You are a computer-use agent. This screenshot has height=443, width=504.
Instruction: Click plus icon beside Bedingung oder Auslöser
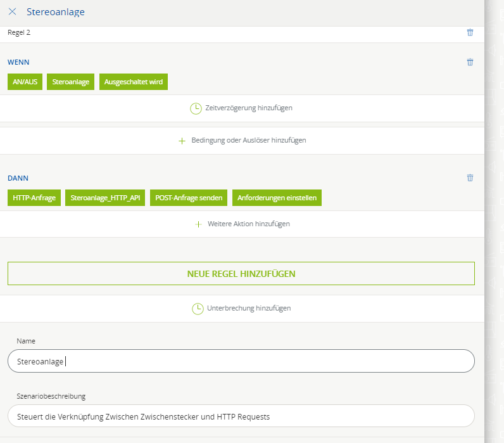click(182, 141)
